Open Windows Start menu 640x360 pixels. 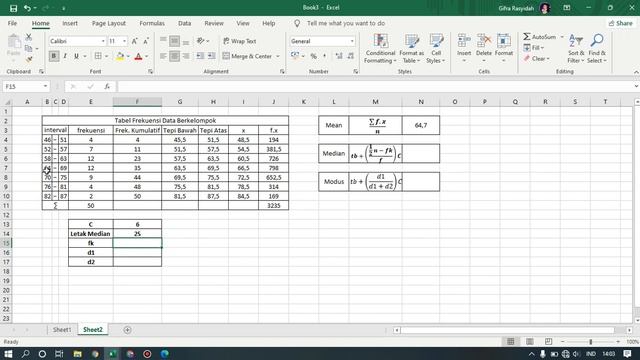coord(8,354)
